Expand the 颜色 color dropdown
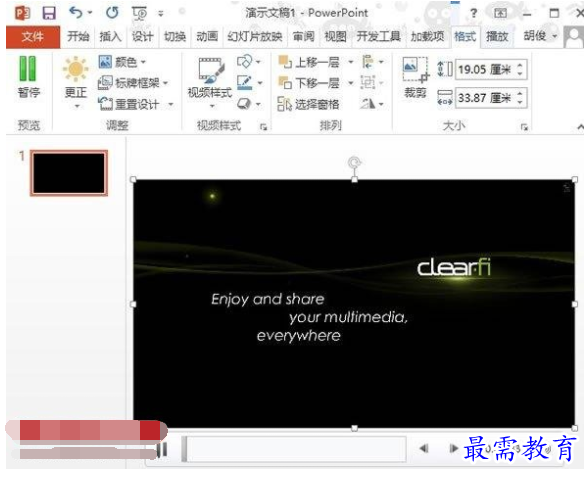585x480 pixels. point(122,62)
